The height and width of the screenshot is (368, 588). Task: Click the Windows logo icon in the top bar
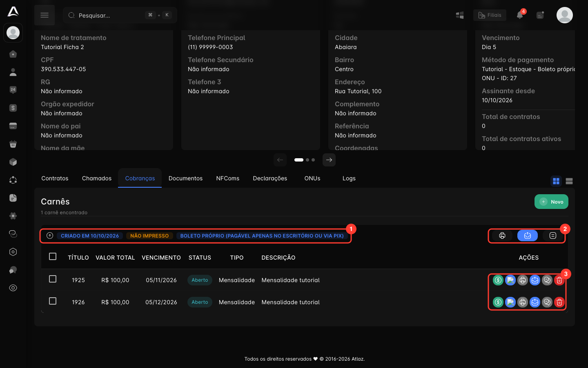[460, 15]
